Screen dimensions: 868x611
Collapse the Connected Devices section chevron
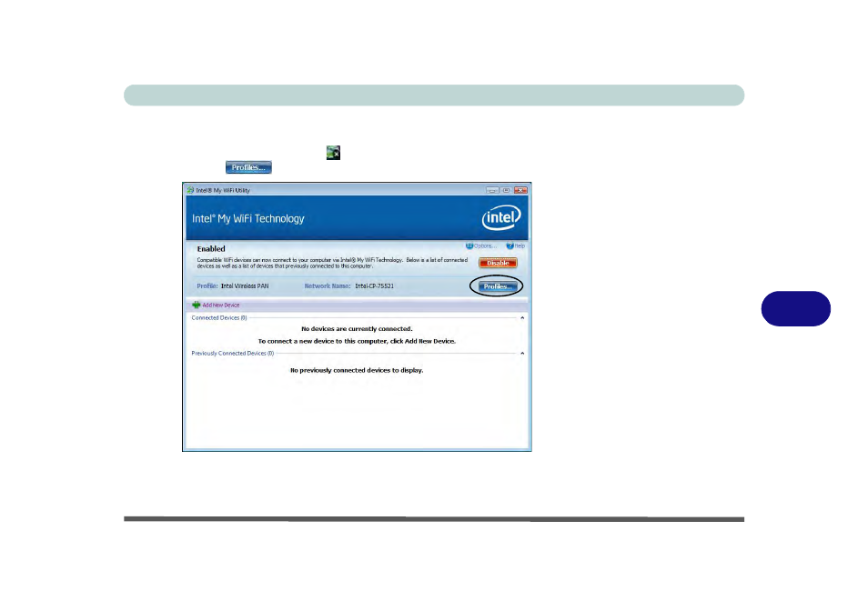[x=522, y=318]
